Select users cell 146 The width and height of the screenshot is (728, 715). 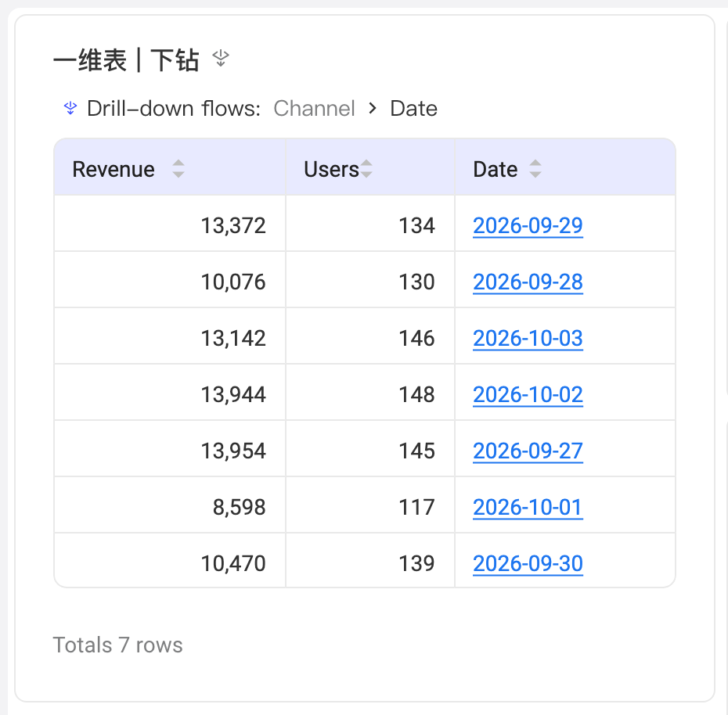[370, 336]
